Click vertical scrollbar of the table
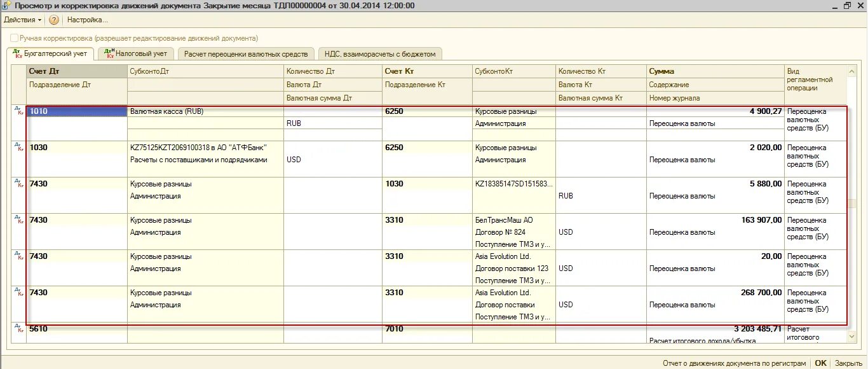 (x=852, y=204)
